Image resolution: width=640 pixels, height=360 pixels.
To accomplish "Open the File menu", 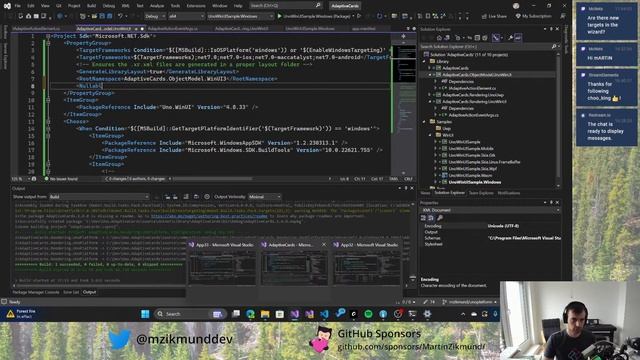I will click(x=18, y=6).
